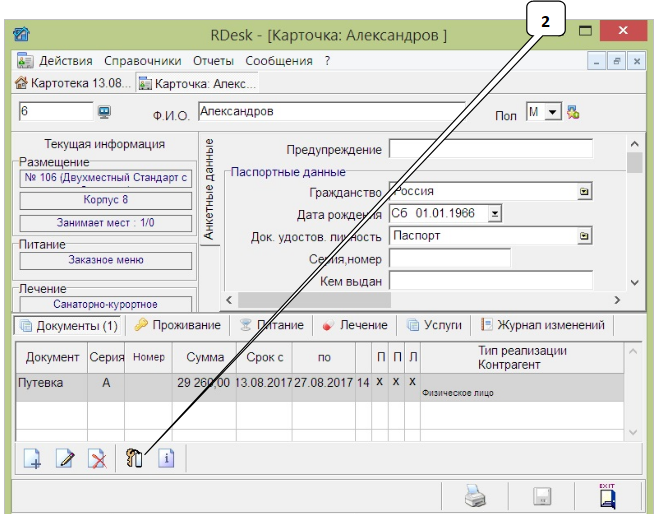Click the Предупреждение input field

[491, 149]
